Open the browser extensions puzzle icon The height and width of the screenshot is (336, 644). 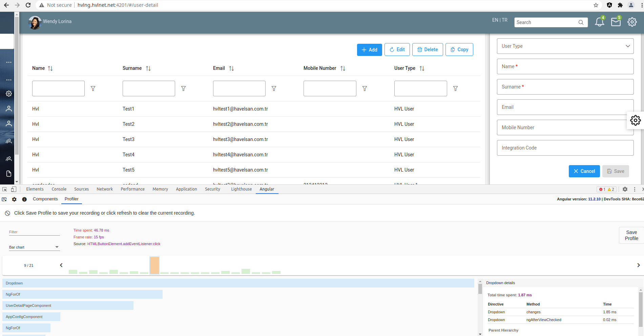coord(620,5)
